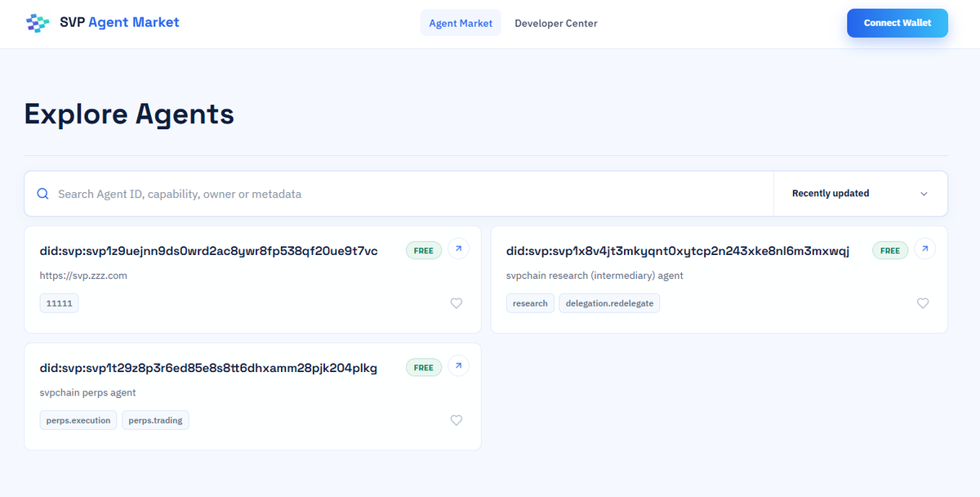Viewport: 980px width, 497px height.
Task: Favorite the https://svp.zzz.com agent with heart
Action: click(457, 303)
